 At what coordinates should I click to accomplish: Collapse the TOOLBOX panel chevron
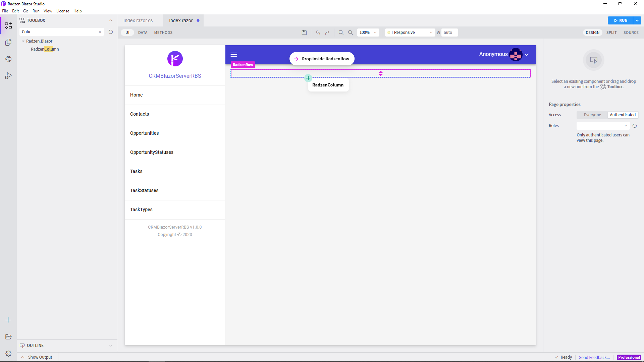point(111,20)
